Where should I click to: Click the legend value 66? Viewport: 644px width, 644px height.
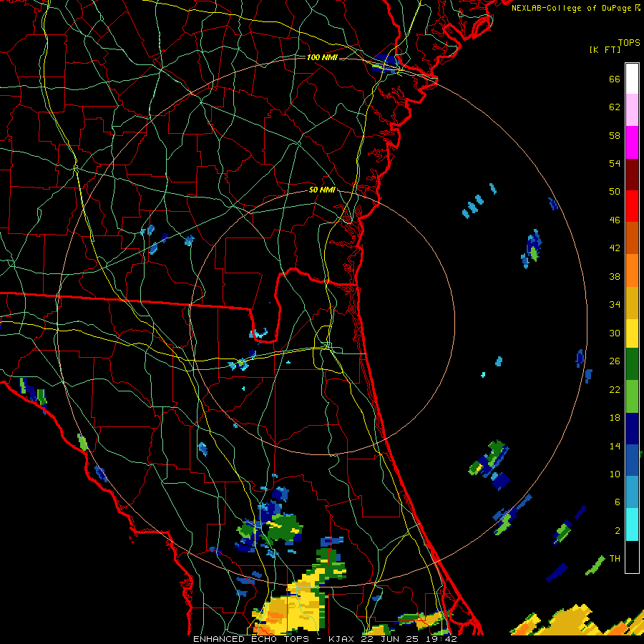click(x=615, y=79)
